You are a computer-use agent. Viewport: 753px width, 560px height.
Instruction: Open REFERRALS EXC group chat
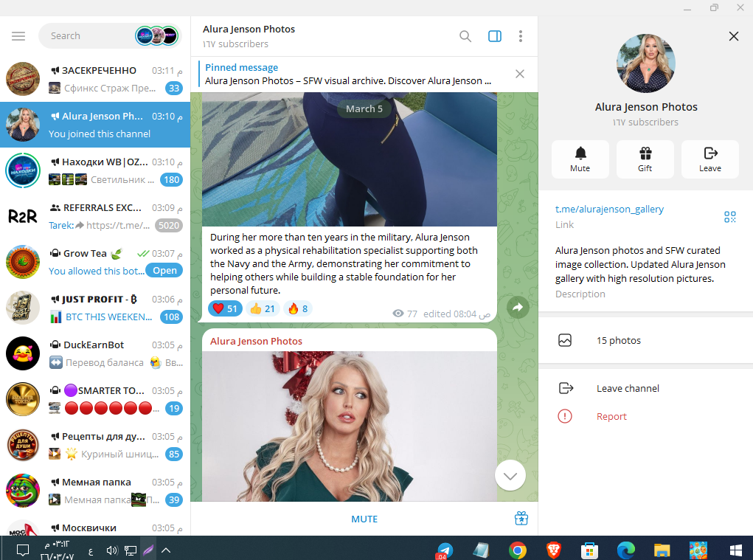[x=95, y=216]
